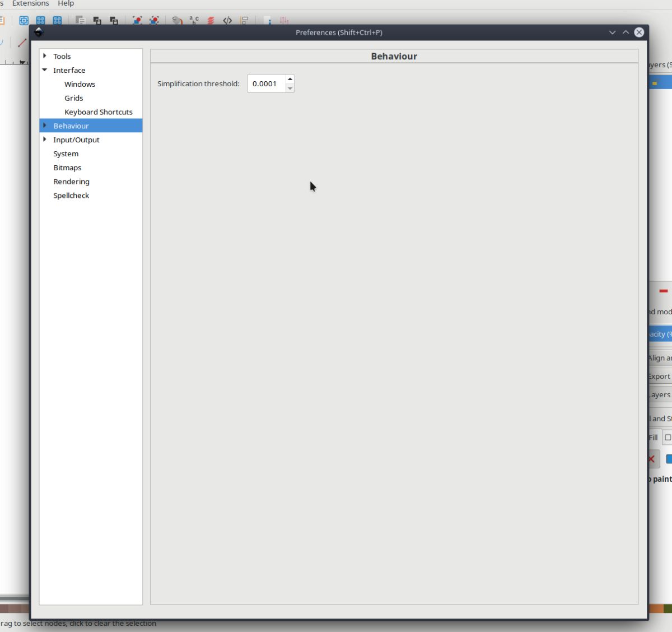
Task: Click the red X no-paint button
Action: (x=652, y=459)
